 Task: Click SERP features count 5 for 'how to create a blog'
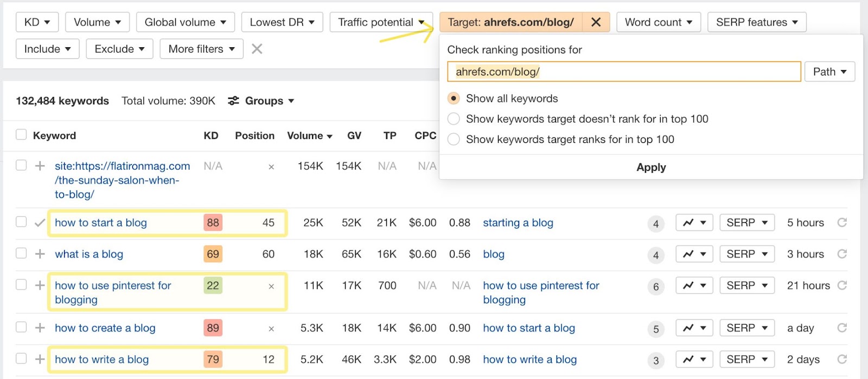pyautogui.click(x=656, y=329)
